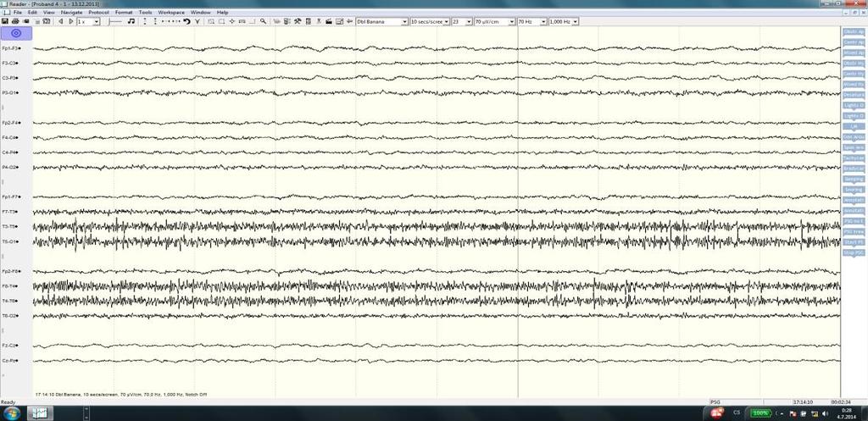Screen dimensions: 868x421
Task: Open the Navigate menu
Action: pyautogui.click(x=71, y=12)
